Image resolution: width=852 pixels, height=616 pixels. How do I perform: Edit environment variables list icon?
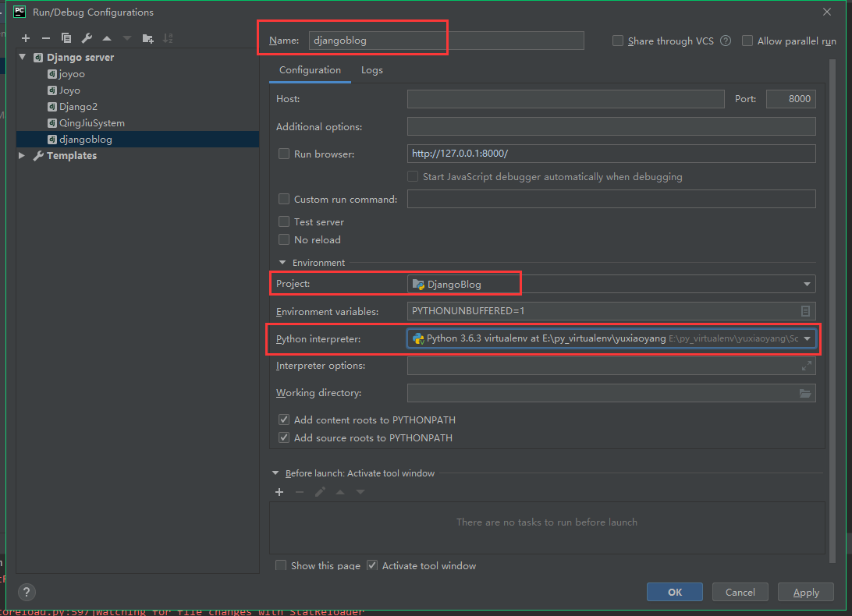805,310
